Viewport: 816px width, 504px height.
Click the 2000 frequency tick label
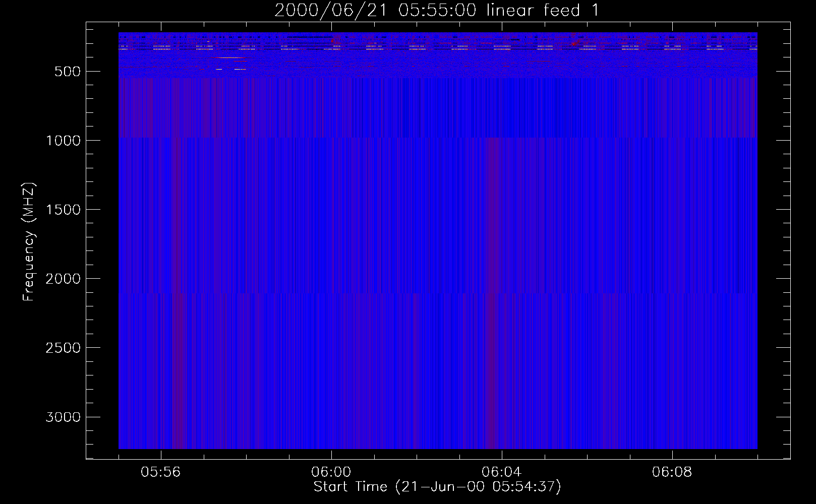pos(63,279)
